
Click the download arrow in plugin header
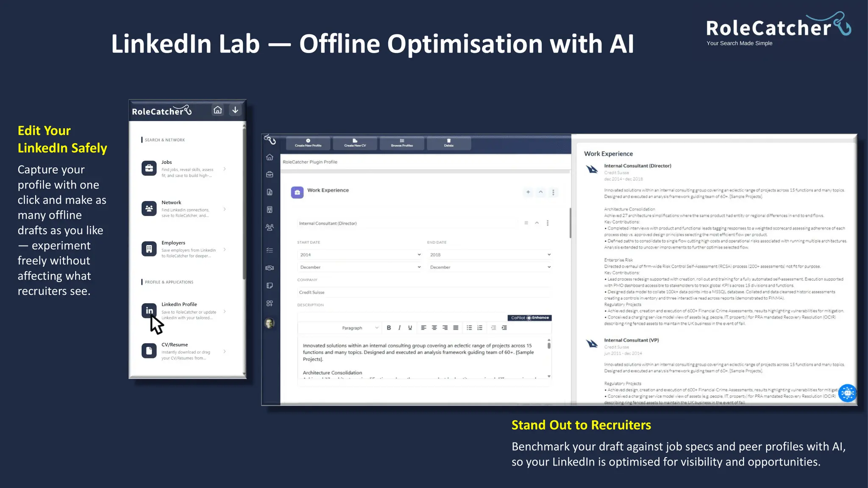(235, 110)
